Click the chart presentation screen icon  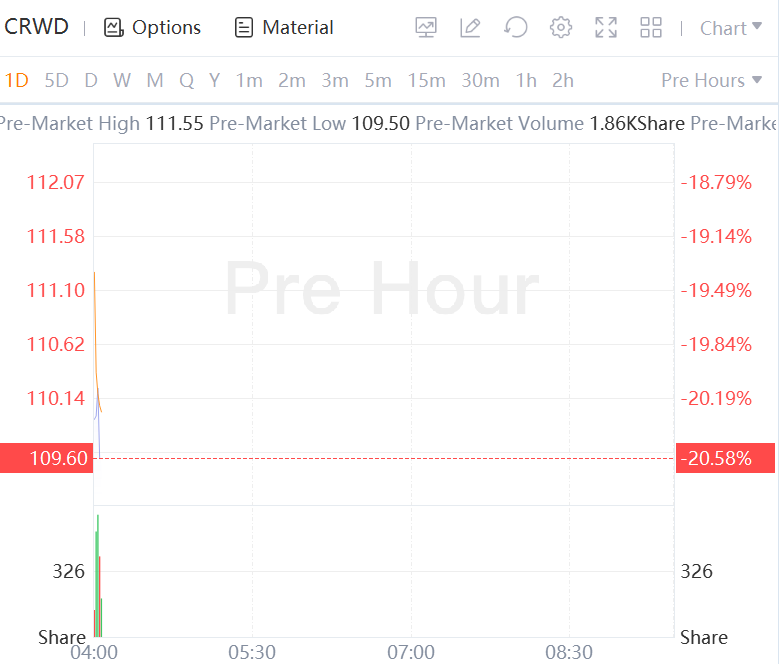pos(426,28)
